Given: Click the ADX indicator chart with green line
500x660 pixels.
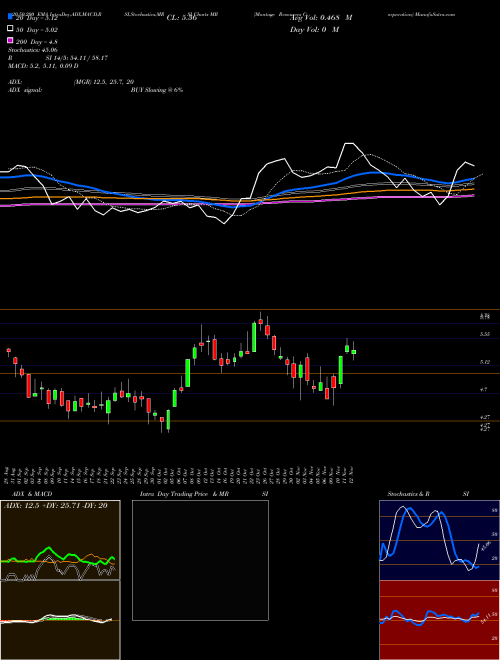Looking at the screenshot, I should coord(60,540).
